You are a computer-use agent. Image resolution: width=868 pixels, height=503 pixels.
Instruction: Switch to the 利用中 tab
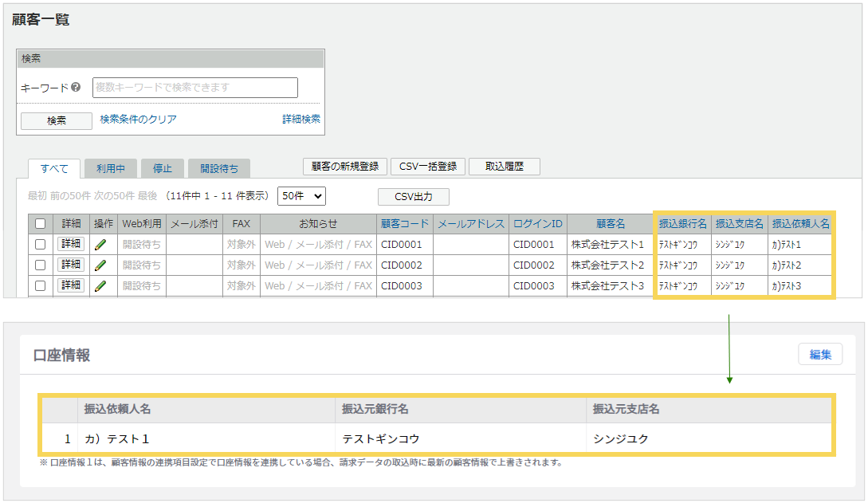click(111, 169)
